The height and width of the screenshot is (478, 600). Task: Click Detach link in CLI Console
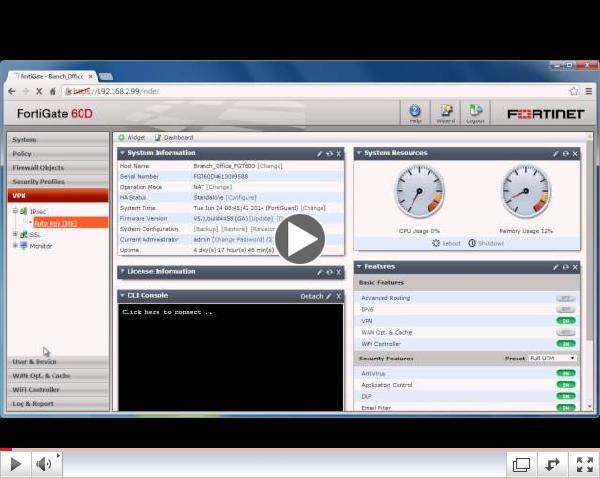tap(311, 296)
